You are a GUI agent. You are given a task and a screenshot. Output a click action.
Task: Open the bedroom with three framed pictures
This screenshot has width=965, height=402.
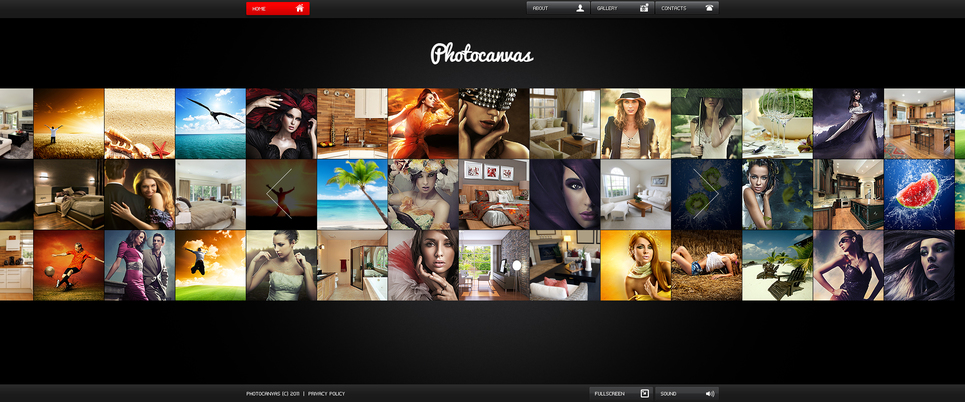click(494, 195)
